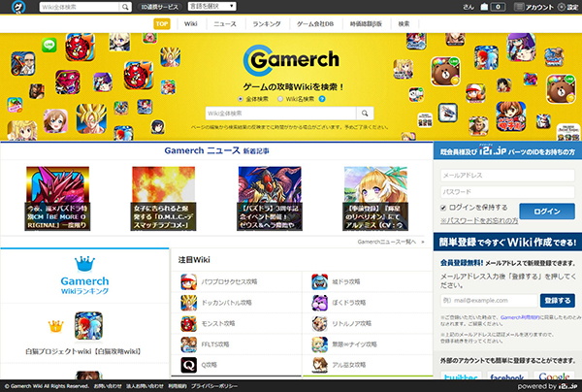
Task: Click the 白猫プロジェクト ranking game icon
Action: pos(88,326)
